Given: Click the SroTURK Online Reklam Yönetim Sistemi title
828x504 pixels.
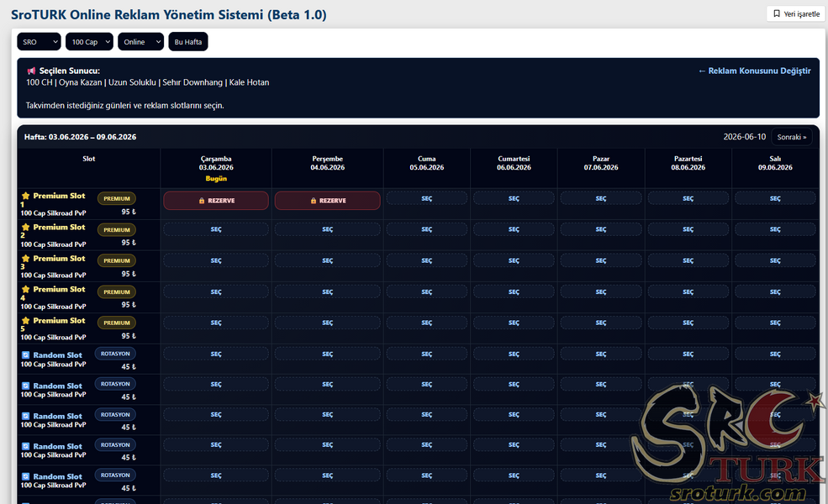Looking at the screenshot, I should coord(168,15).
